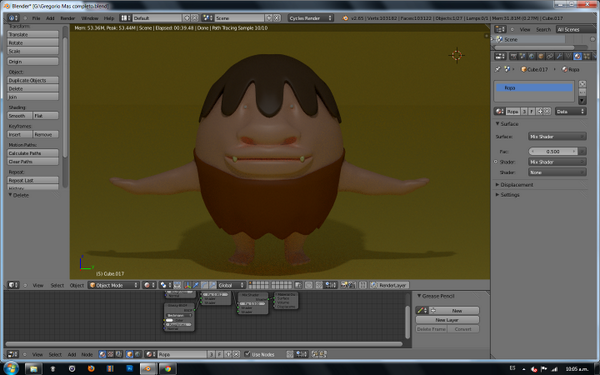600x375 pixels.
Task: Click the node editor type icon
Action: 13,354
